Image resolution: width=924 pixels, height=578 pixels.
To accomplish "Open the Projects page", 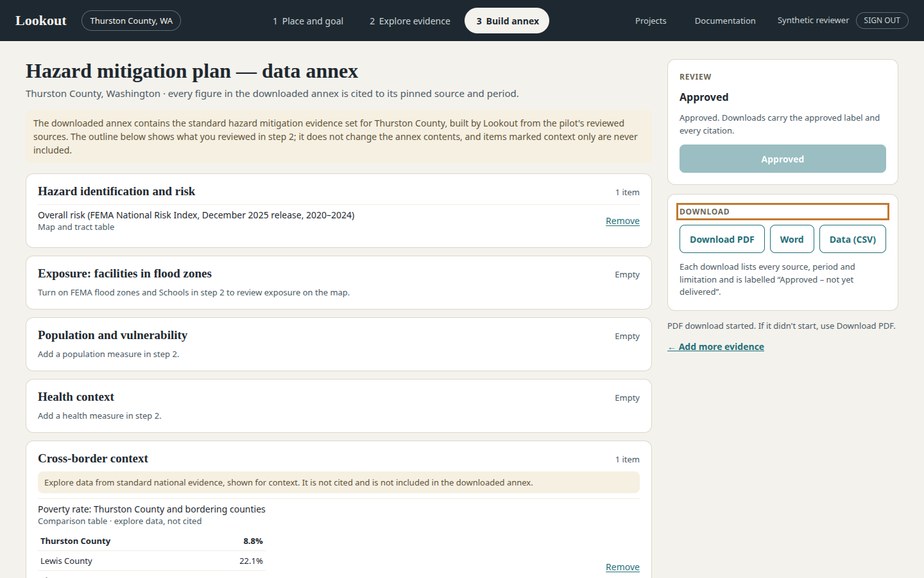I will coord(651,21).
